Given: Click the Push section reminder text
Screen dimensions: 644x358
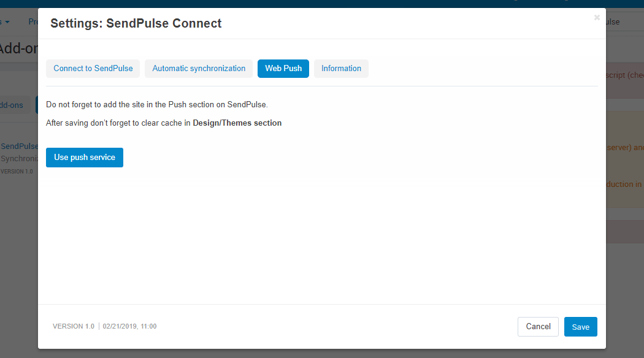Looking at the screenshot, I should coord(157,105).
